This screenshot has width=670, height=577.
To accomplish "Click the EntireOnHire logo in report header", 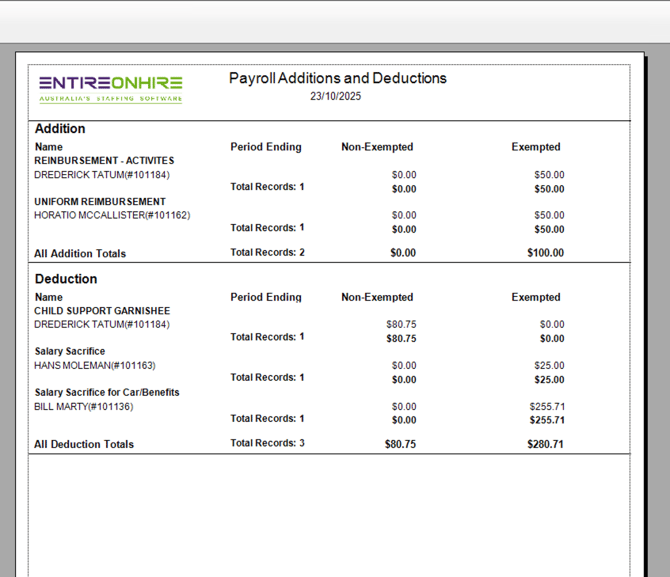I will [111, 87].
